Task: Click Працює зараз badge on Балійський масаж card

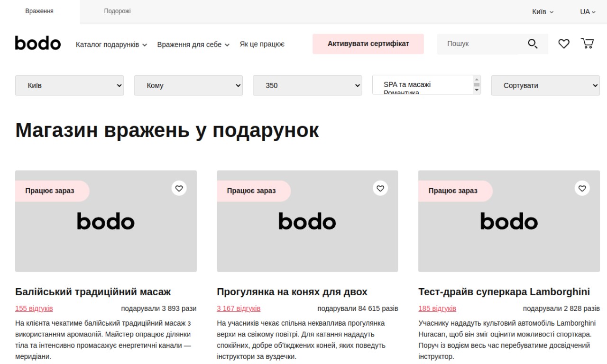Action: [51, 191]
